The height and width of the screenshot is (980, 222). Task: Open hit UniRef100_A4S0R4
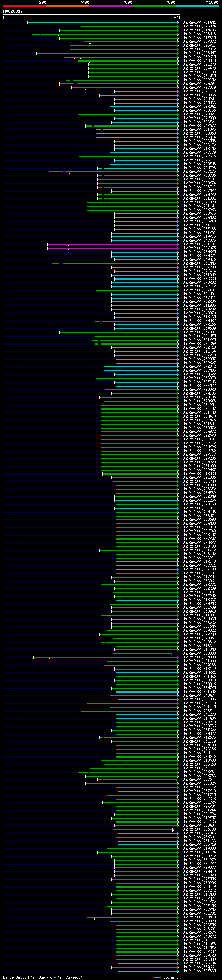tap(199, 27)
